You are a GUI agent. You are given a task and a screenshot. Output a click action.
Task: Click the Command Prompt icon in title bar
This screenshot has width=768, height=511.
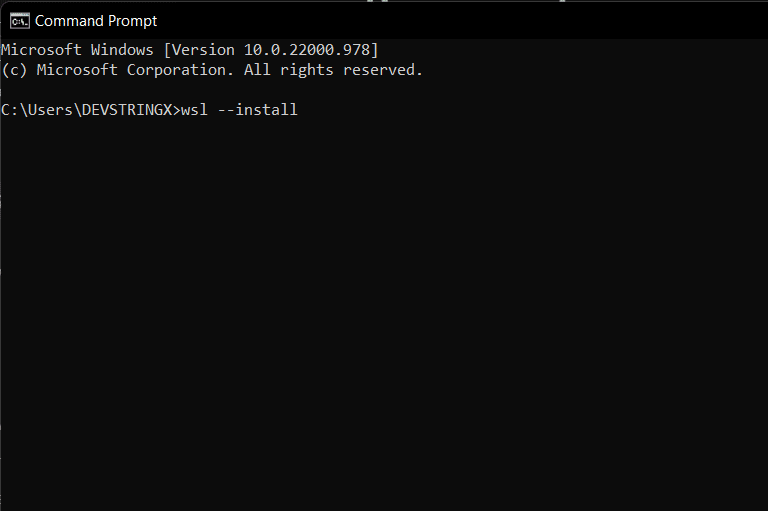[x=19, y=20]
